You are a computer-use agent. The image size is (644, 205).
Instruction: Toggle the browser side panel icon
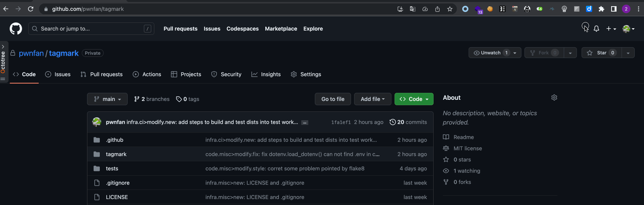click(x=614, y=9)
